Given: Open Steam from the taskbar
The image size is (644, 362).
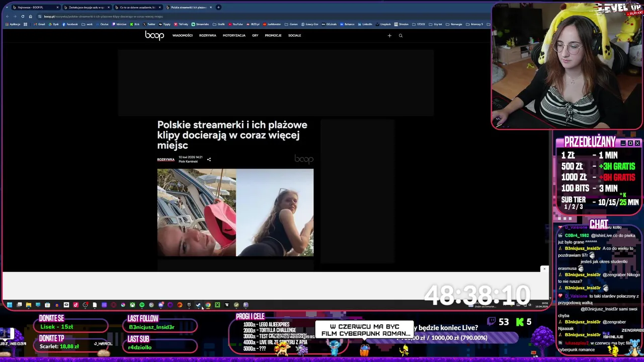Looking at the screenshot, I should coord(198,305).
